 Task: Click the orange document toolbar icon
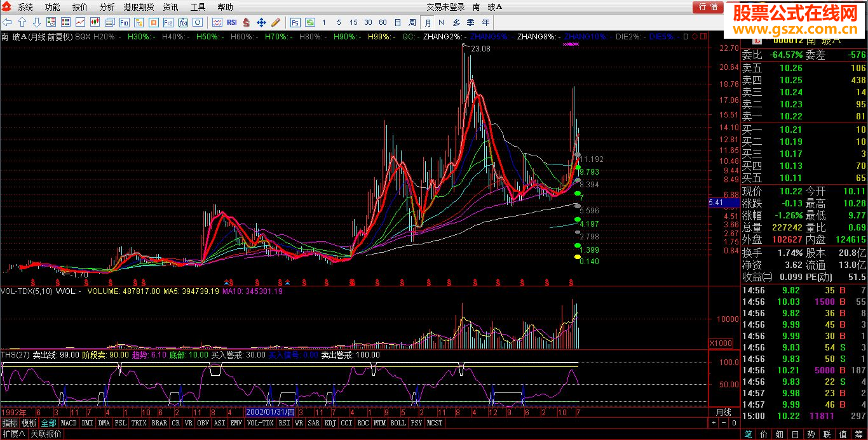pyautogui.click(x=153, y=22)
